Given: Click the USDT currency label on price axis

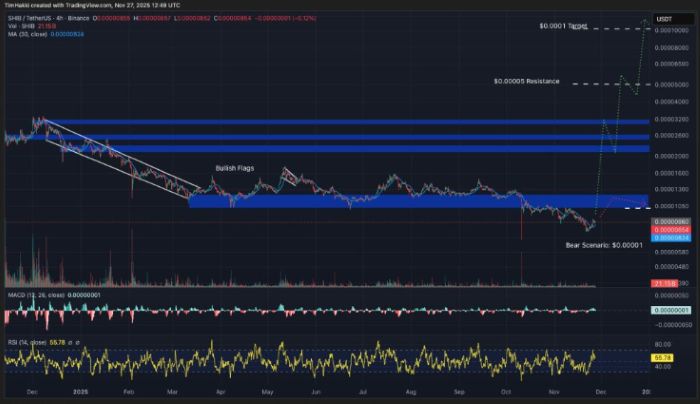Looking at the screenshot, I should (664, 19).
